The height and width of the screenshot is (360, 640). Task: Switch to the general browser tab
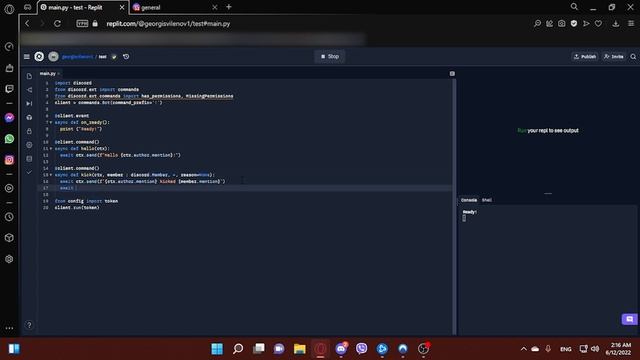click(x=175, y=7)
